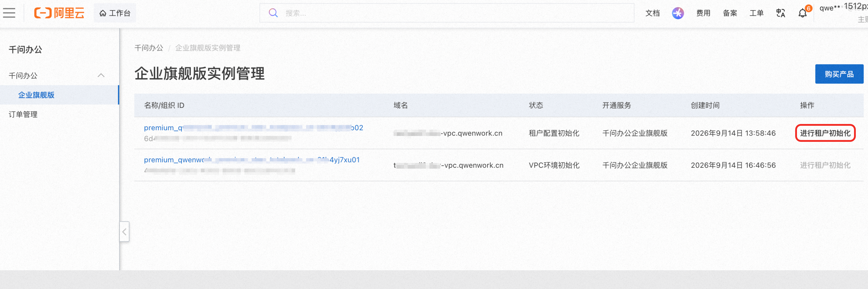
Task: Click 进行租户初始化 for 13:58:46 row
Action: pos(825,133)
